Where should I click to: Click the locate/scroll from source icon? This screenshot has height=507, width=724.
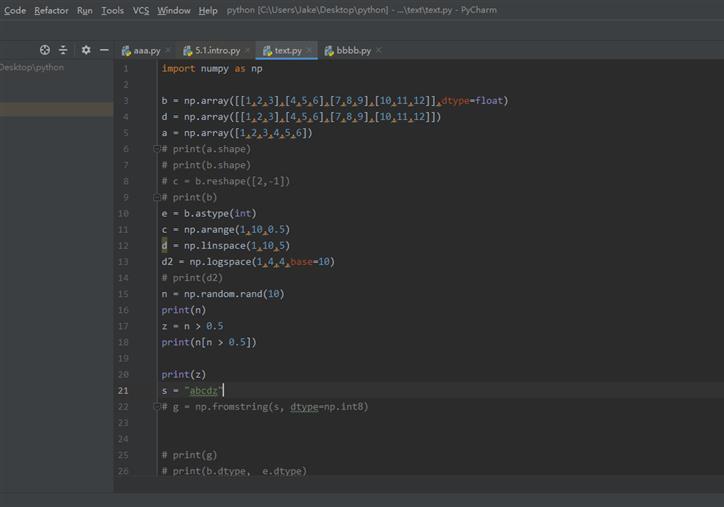(x=45, y=50)
